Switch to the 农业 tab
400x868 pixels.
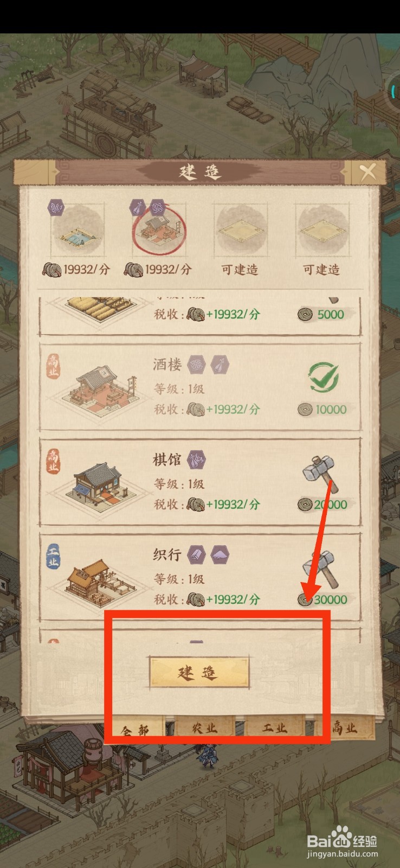click(x=205, y=729)
